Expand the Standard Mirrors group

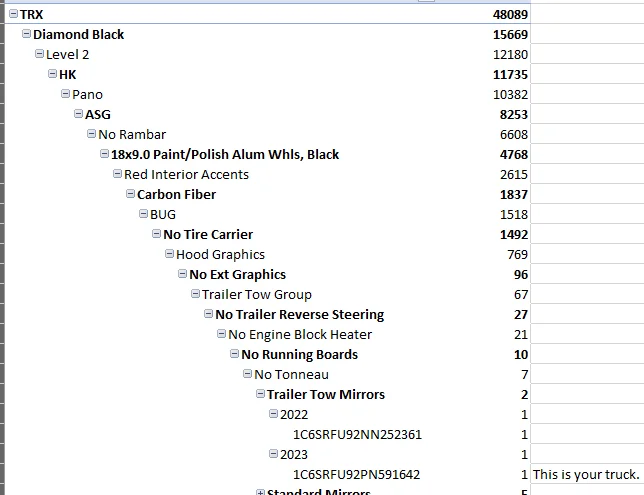point(260,492)
